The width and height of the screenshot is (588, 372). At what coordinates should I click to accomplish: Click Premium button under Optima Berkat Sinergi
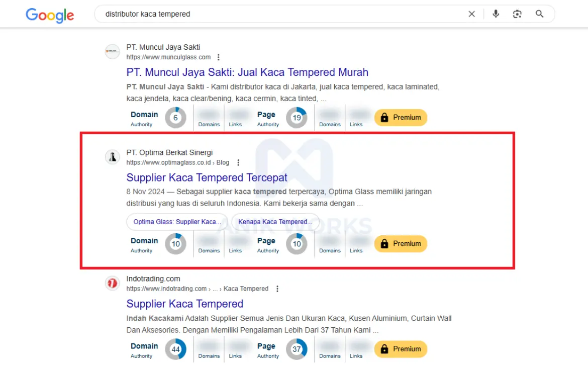pyautogui.click(x=401, y=244)
